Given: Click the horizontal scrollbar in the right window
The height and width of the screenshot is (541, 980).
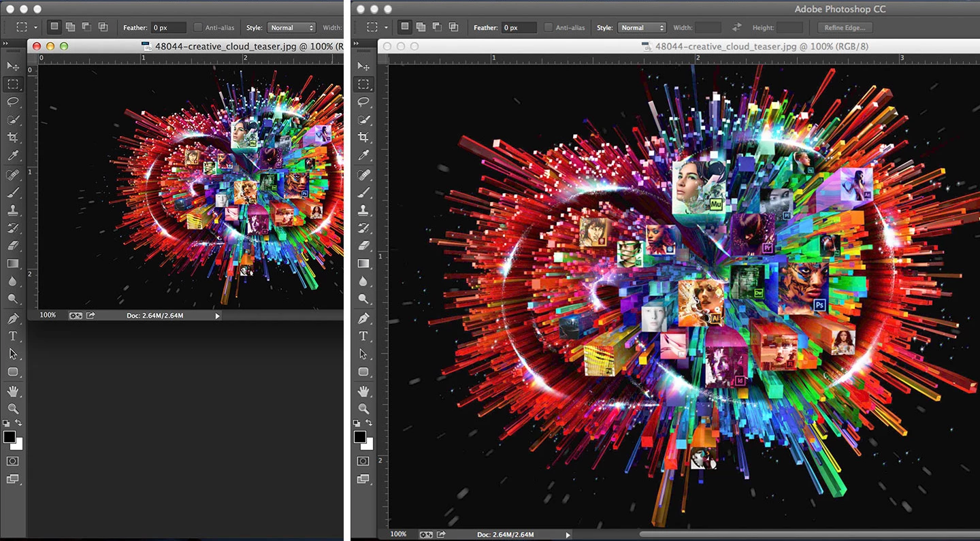Looking at the screenshot, I should [810, 534].
